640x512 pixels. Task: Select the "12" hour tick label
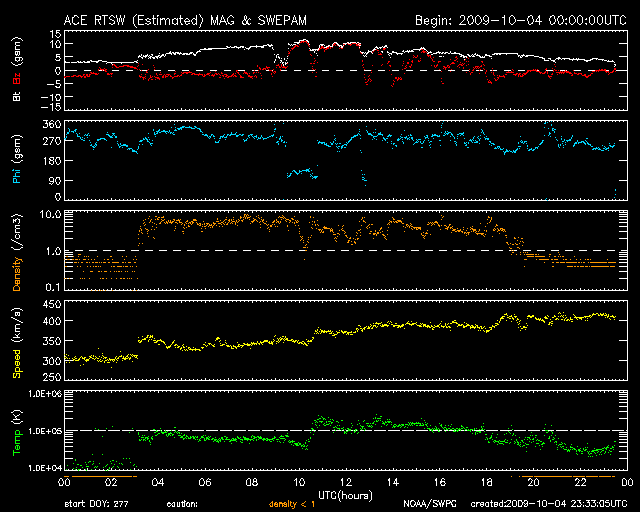coord(346,482)
